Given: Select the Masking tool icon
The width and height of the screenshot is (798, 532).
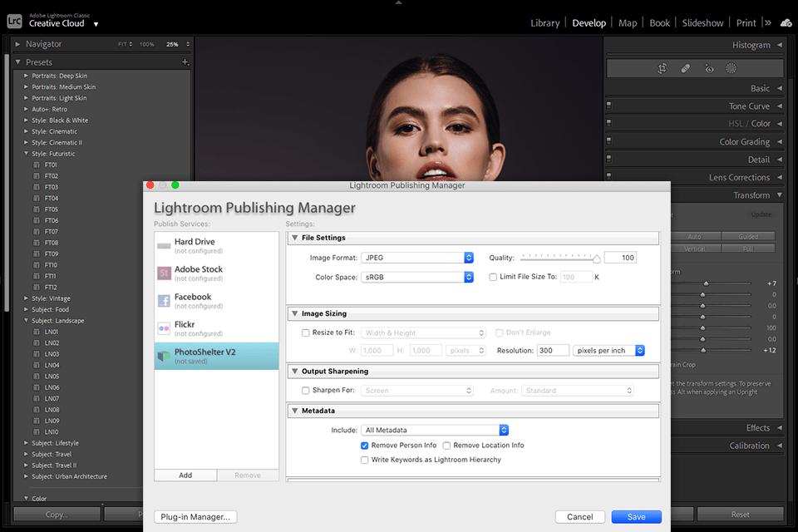Looking at the screenshot, I should pos(731,69).
